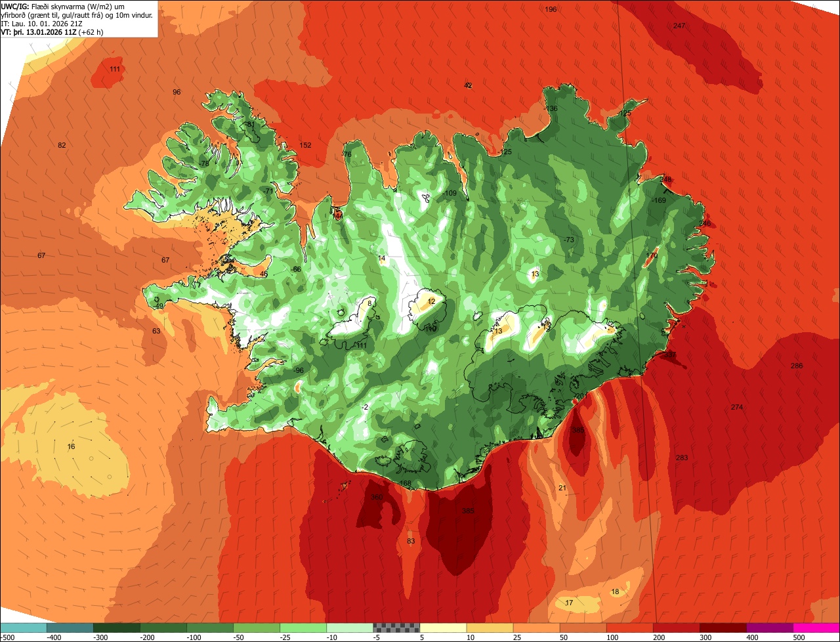Click the light orange swatch between 25 and 50
The height and width of the screenshot is (642, 840).
536,627
